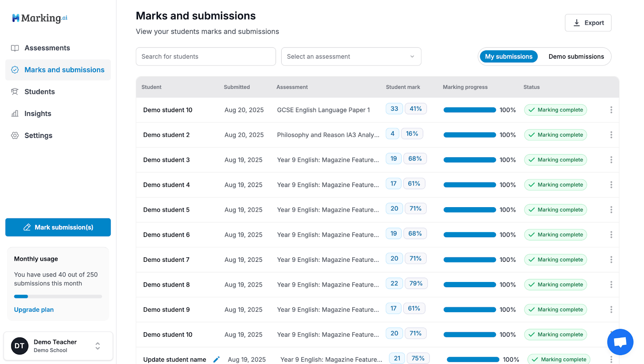Open the Select an assessment dropdown
Image resolution: width=644 pixels, height=364 pixels.
click(x=351, y=56)
